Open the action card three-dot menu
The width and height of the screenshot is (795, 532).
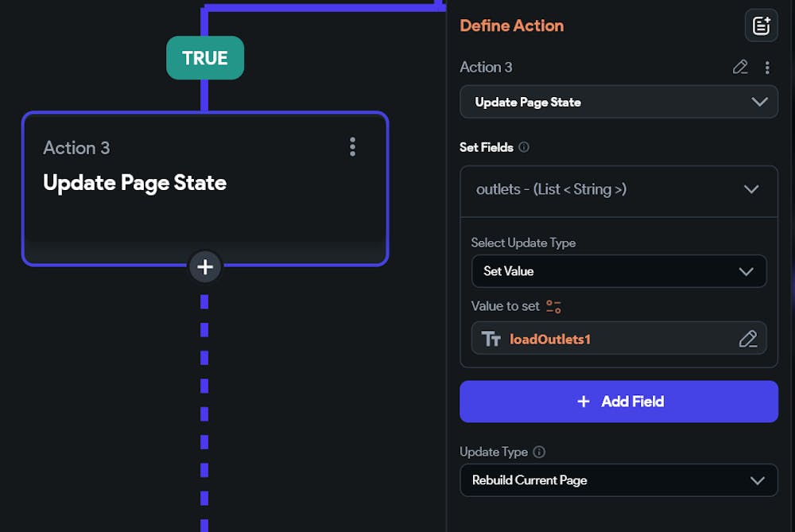[x=352, y=146]
